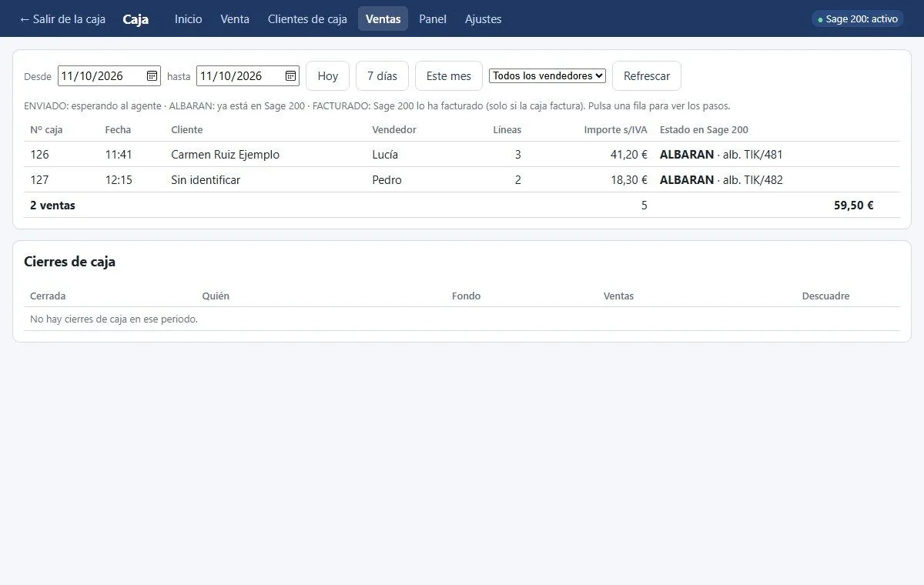Click the 2 ventas total label
This screenshot has width=924, height=585.
click(x=52, y=206)
